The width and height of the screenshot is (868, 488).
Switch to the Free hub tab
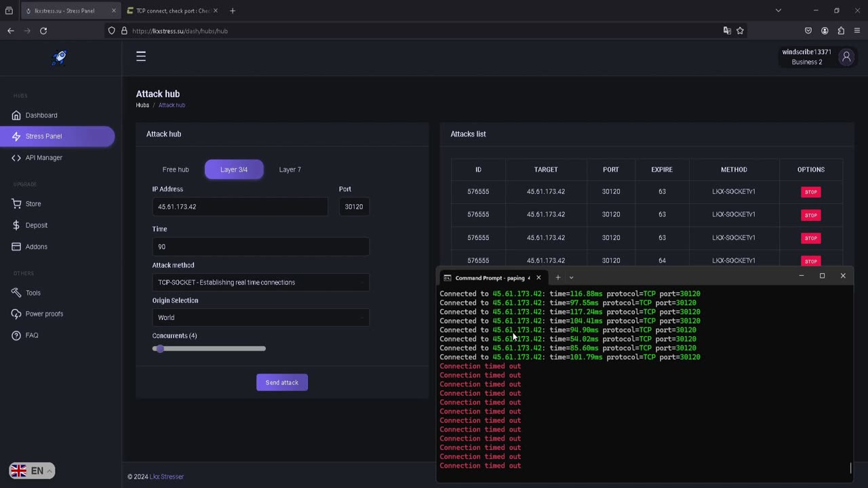(x=176, y=169)
